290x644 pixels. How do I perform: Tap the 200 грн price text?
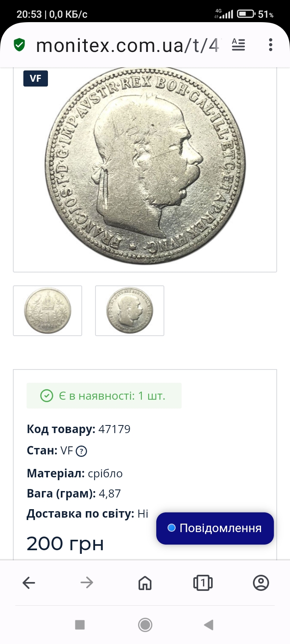tap(65, 543)
